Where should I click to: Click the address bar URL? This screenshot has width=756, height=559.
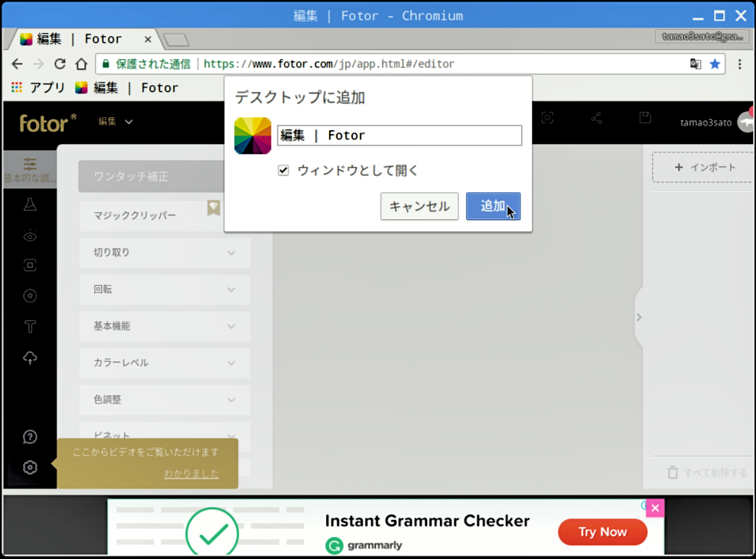(x=329, y=64)
